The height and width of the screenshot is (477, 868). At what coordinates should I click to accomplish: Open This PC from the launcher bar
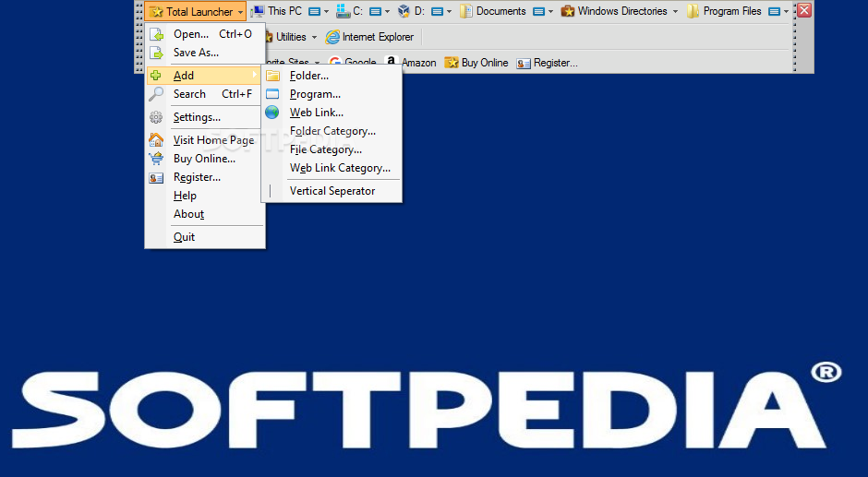tap(276, 11)
